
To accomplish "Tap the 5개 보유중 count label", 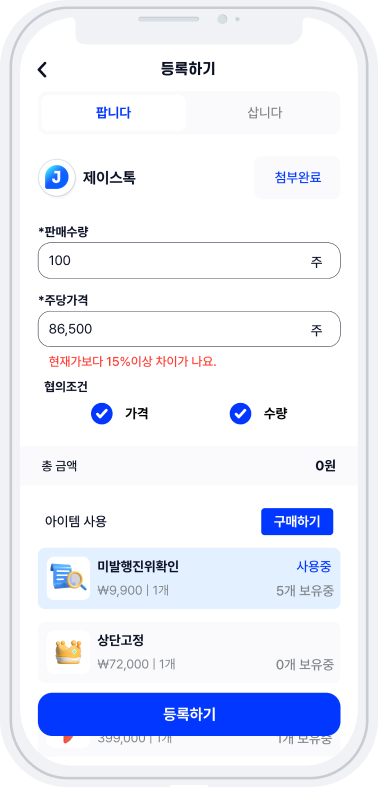I will [x=305, y=590].
